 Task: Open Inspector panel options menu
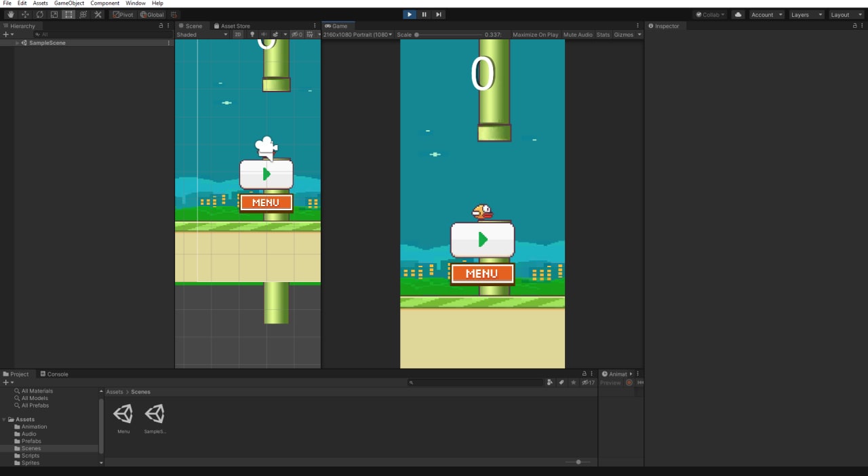click(862, 26)
